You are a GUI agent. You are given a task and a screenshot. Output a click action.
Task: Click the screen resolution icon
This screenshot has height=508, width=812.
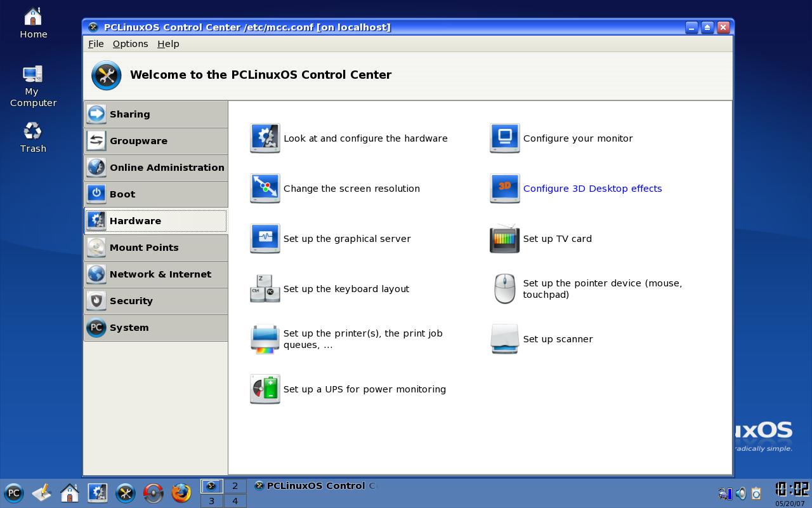265,188
